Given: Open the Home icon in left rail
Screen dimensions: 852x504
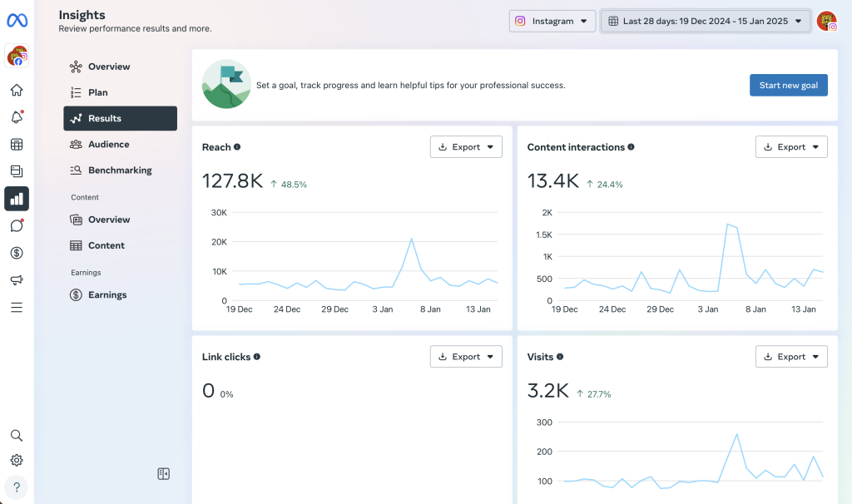Looking at the screenshot, I should [17, 90].
